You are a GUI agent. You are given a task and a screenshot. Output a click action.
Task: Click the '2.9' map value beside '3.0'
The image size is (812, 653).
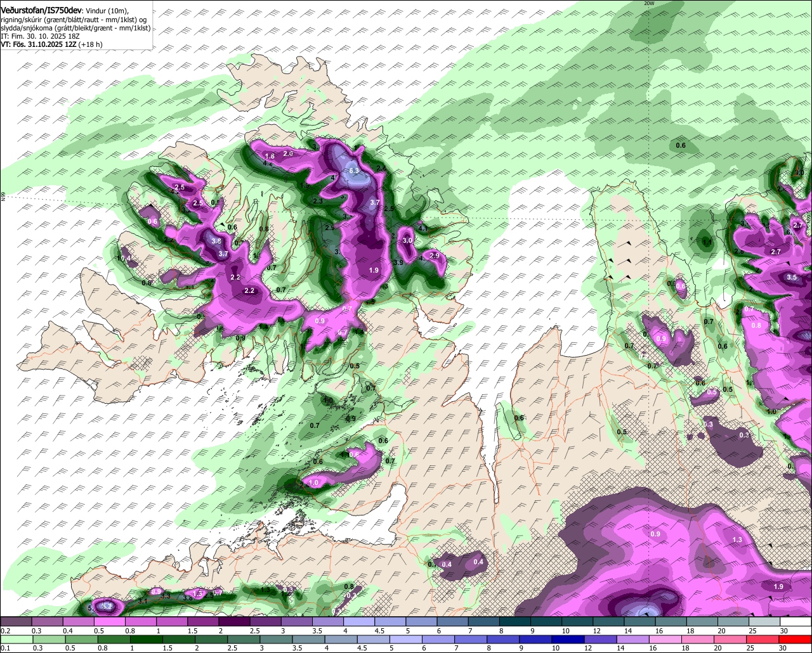[435, 255]
